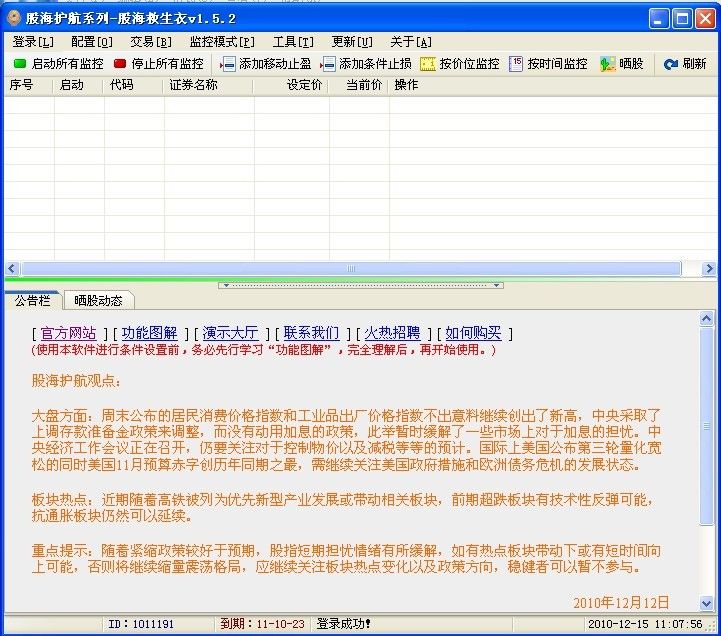Screen dimensions: 721x636
Task: Click the 股海护航观点 heading text
Action: pyautogui.click(x=76, y=381)
